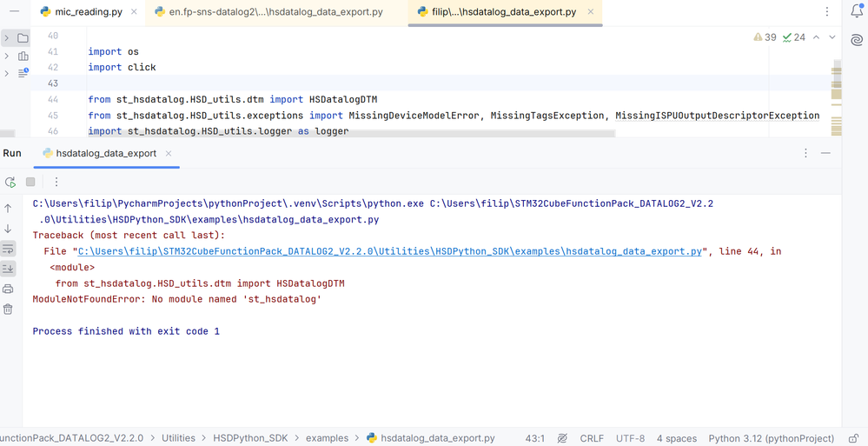Open the AI Assistant spiral icon
The width and height of the screenshot is (868, 446).
click(x=857, y=40)
